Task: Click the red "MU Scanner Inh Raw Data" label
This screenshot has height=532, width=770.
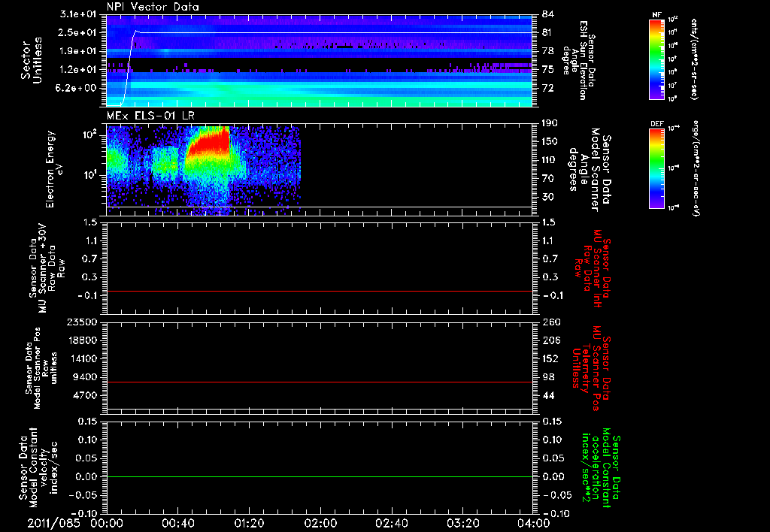Action: click(591, 268)
